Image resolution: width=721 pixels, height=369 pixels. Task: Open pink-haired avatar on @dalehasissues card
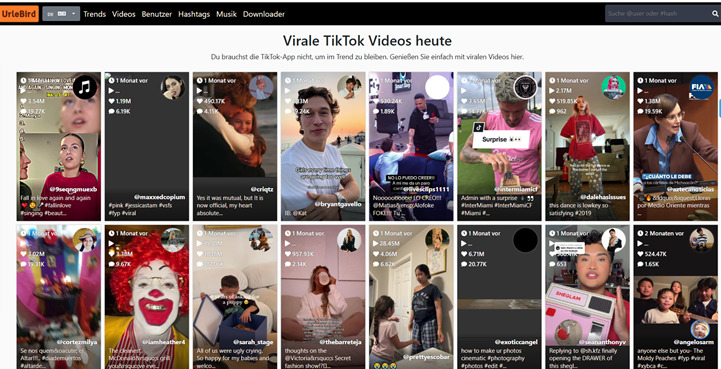pos(614,87)
